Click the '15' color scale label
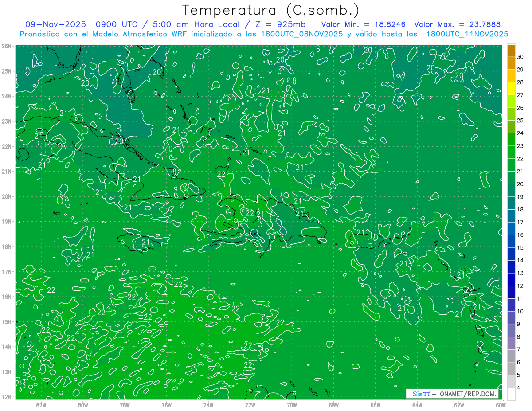 click(520, 248)
